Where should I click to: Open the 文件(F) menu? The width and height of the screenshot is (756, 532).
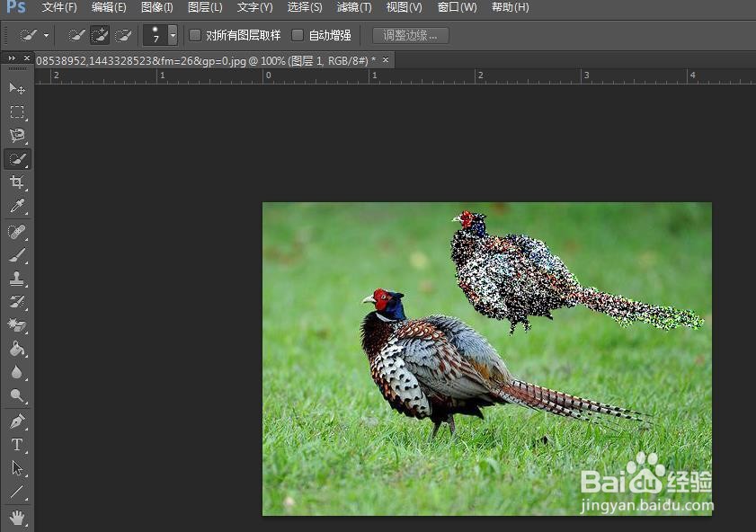pyautogui.click(x=59, y=7)
